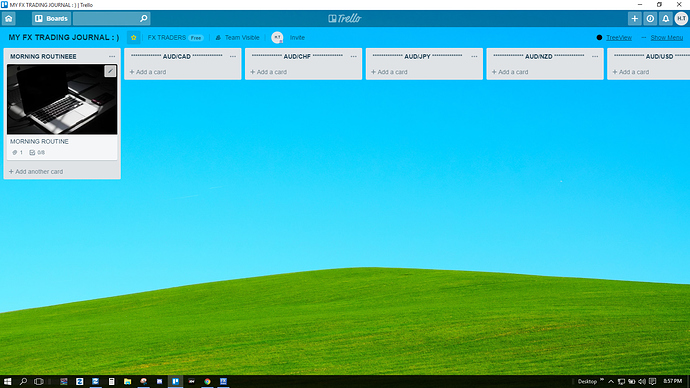
Task: Open the Action Center notifications icon
Action: [x=653, y=381]
